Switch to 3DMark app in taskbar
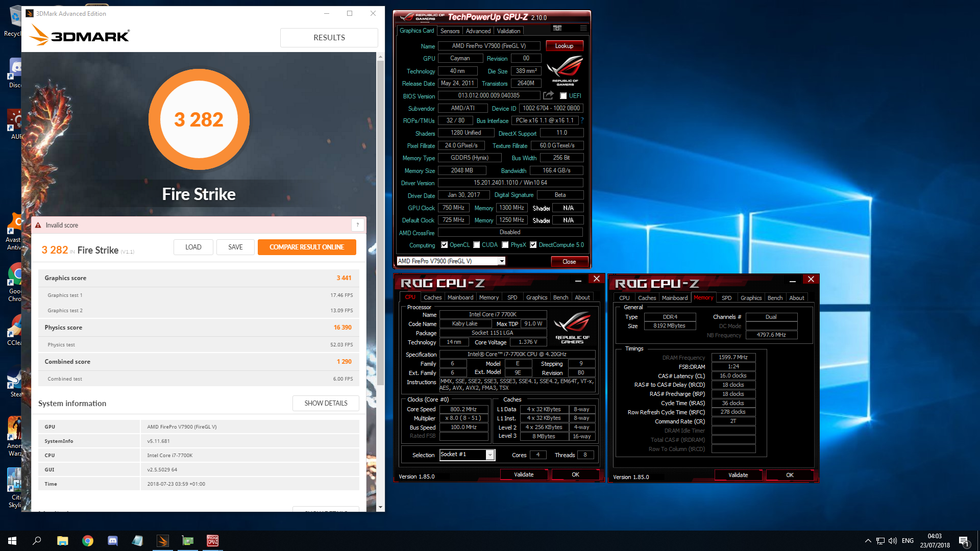The width and height of the screenshot is (980, 551). click(x=163, y=541)
